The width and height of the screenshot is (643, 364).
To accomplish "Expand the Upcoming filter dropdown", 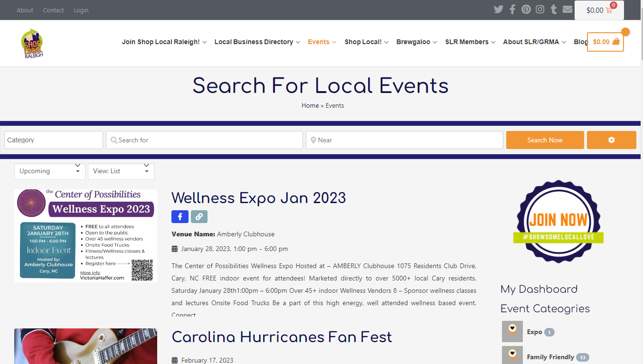I will tap(50, 171).
